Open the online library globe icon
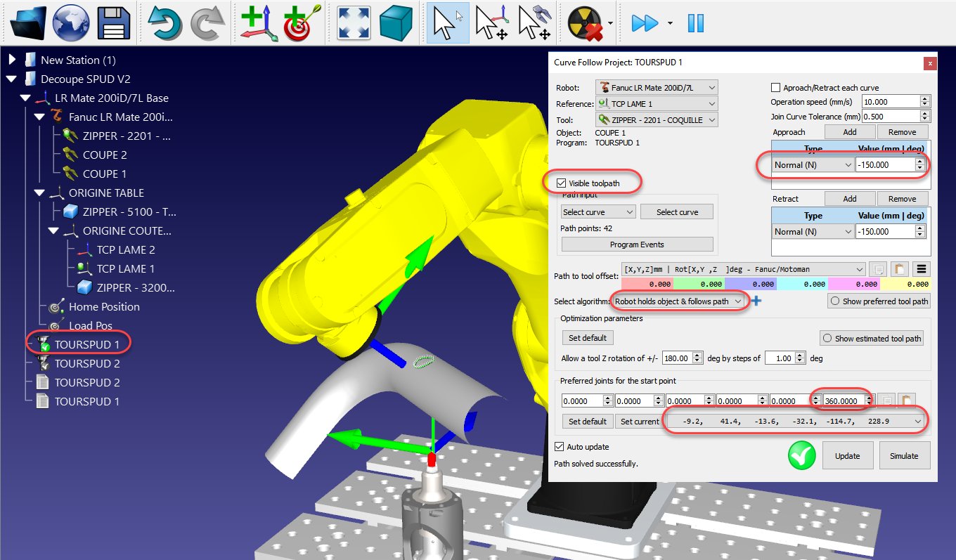The image size is (956, 560). coord(71,22)
